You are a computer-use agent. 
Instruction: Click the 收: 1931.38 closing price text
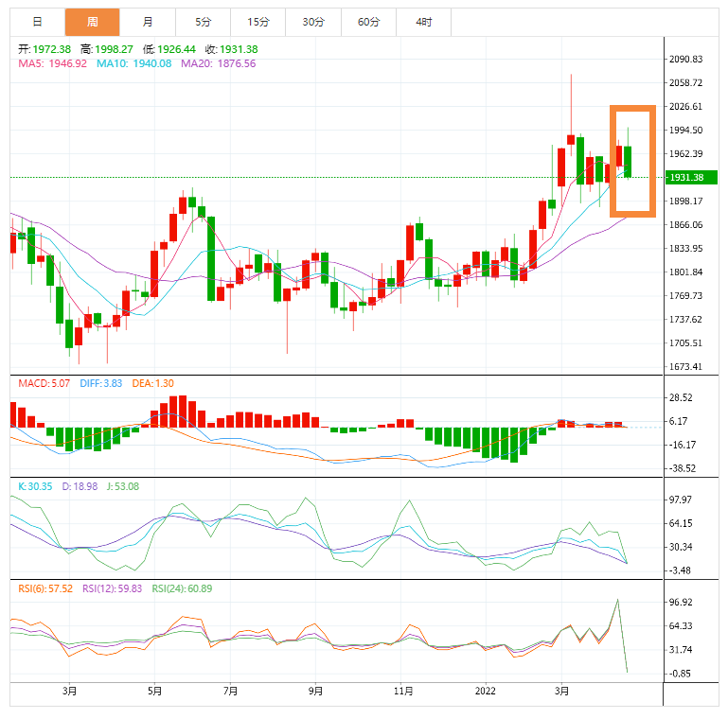coord(232,49)
